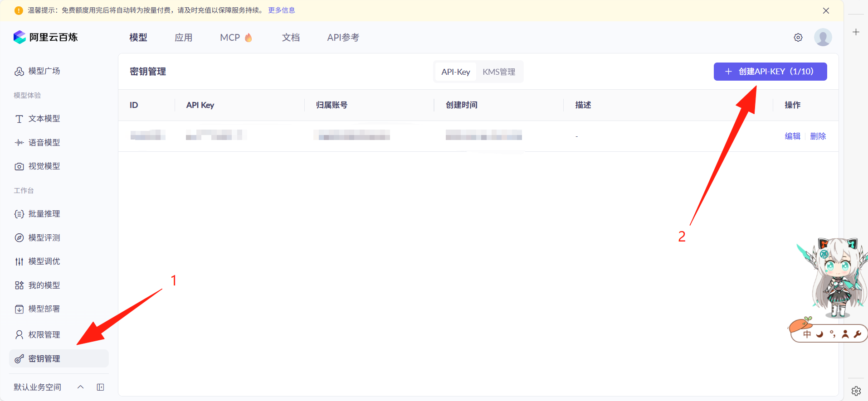Click the 权限管理 person icon

click(19, 334)
